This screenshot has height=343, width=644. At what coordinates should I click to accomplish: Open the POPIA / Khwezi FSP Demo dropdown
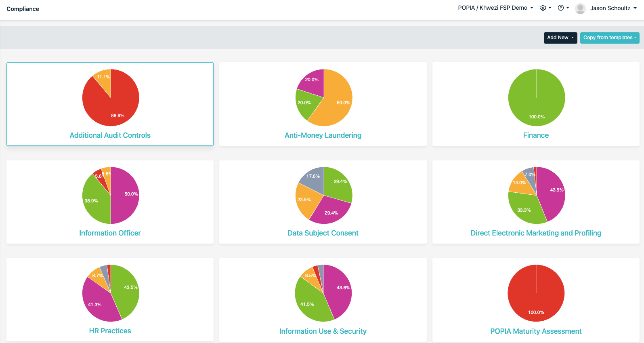tap(495, 8)
